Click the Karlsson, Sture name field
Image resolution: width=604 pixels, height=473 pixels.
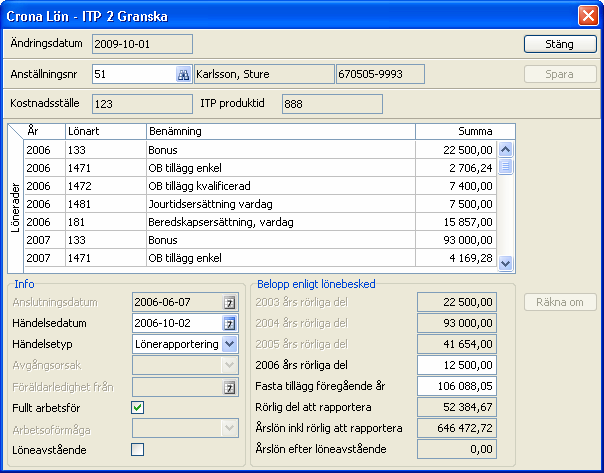[264, 74]
